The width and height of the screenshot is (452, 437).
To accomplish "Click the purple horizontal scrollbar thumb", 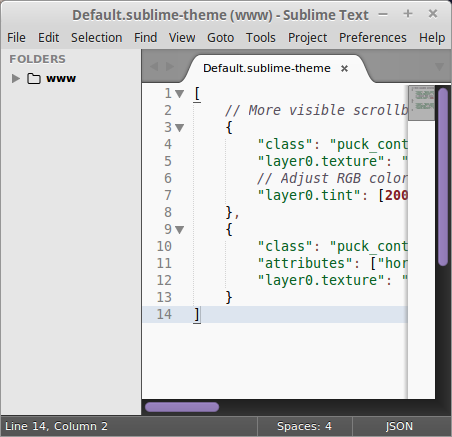I will (182, 407).
